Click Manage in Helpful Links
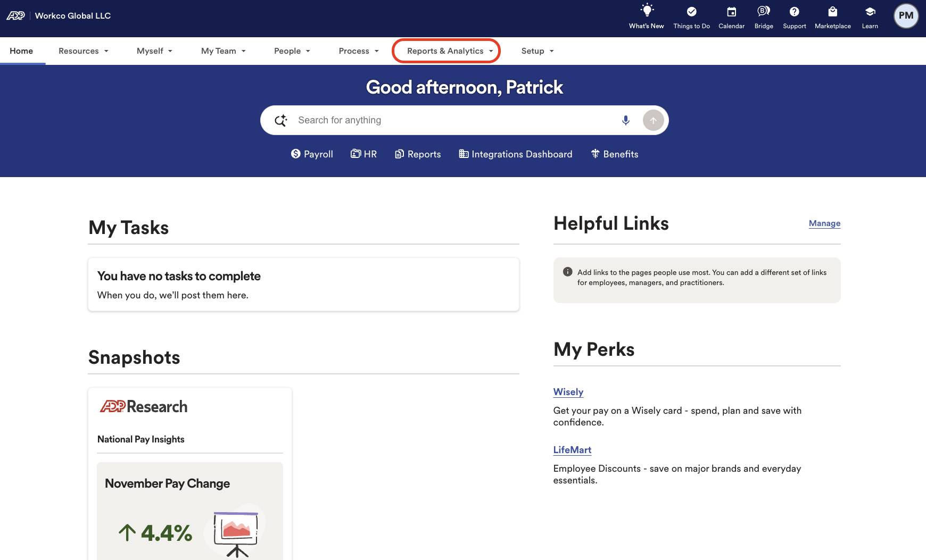Viewport: 926px width, 560px height. (824, 223)
